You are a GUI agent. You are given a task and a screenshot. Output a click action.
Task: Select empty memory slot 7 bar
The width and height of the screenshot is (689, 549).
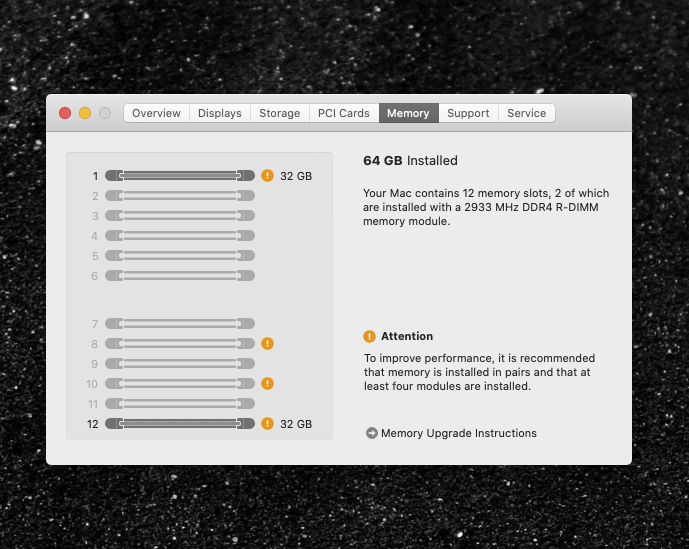[180, 324]
